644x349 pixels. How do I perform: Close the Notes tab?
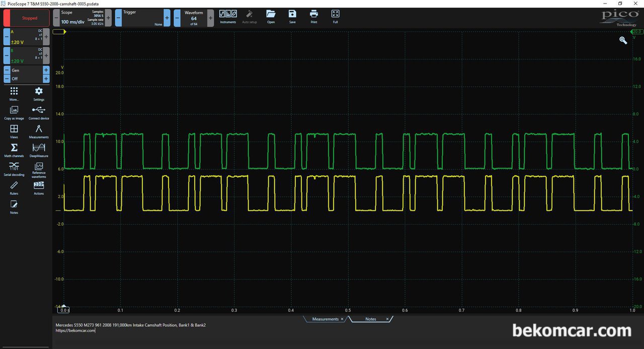[387, 319]
